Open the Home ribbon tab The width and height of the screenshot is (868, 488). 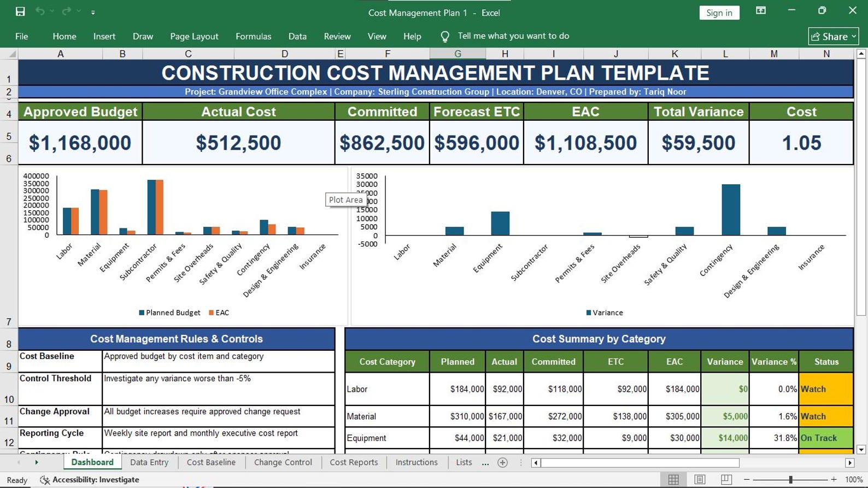click(64, 36)
